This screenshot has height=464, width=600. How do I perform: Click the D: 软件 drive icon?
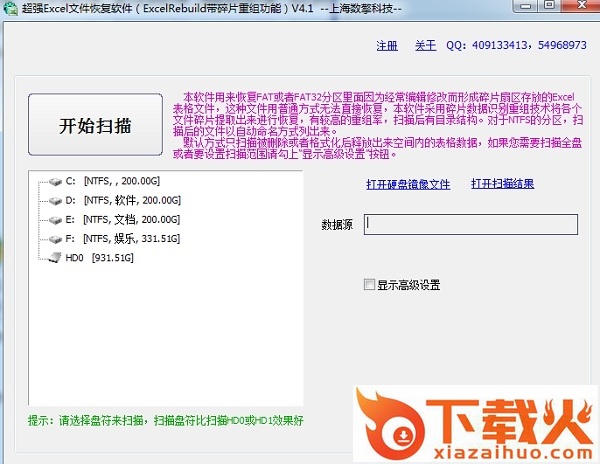tap(55, 200)
